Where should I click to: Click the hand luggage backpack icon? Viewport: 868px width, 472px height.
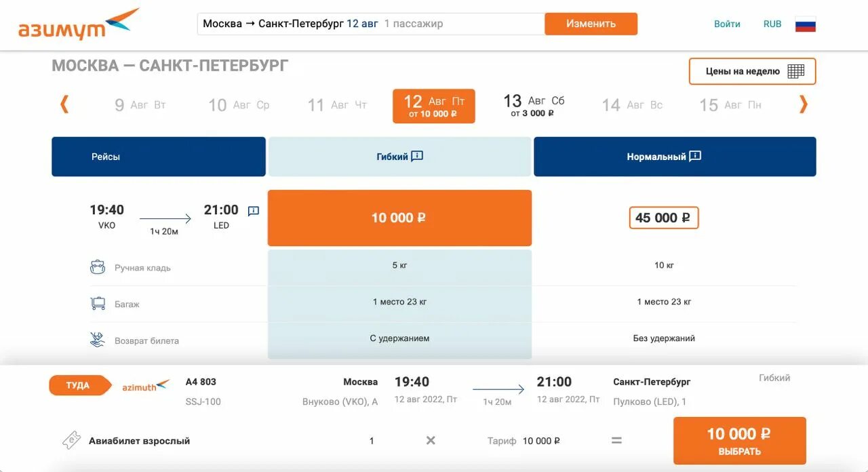pos(98,267)
